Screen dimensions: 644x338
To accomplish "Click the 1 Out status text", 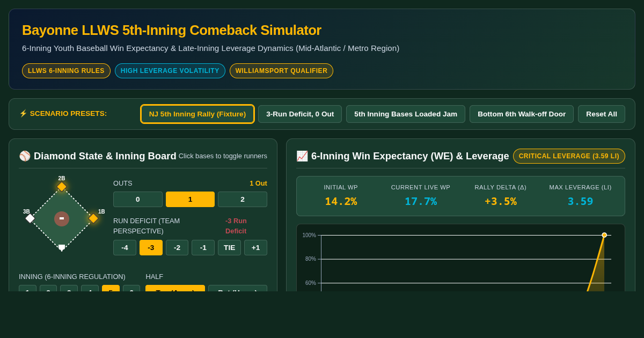I will click(x=258, y=183).
